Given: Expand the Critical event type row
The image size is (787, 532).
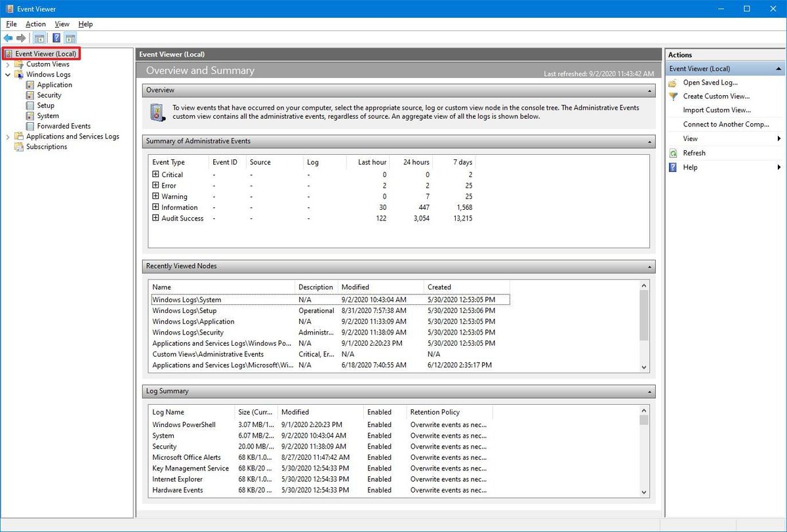Looking at the screenshot, I should pyautogui.click(x=154, y=174).
